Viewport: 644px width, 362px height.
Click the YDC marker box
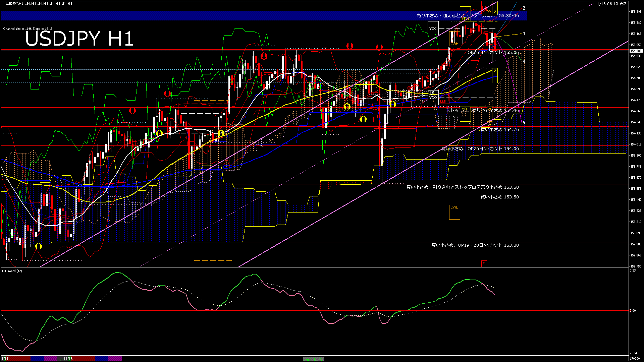433,28
